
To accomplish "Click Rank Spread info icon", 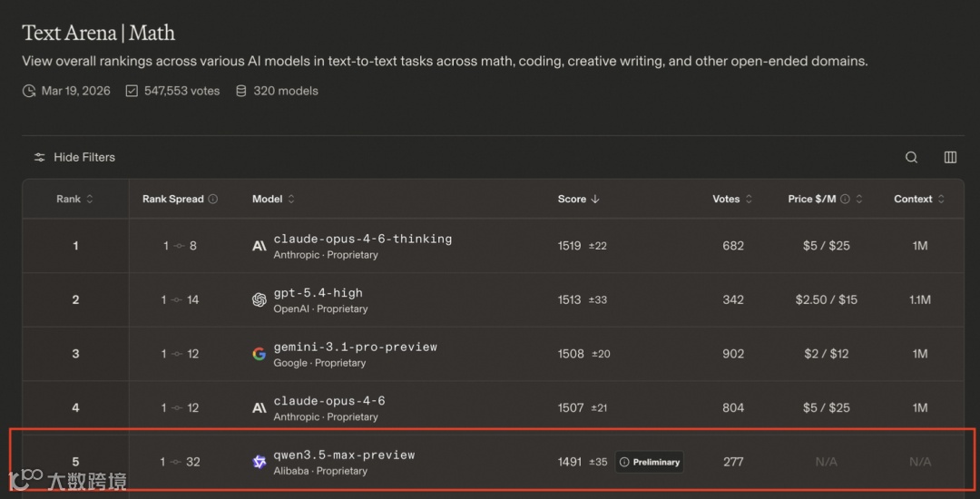I will tap(213, 200).
